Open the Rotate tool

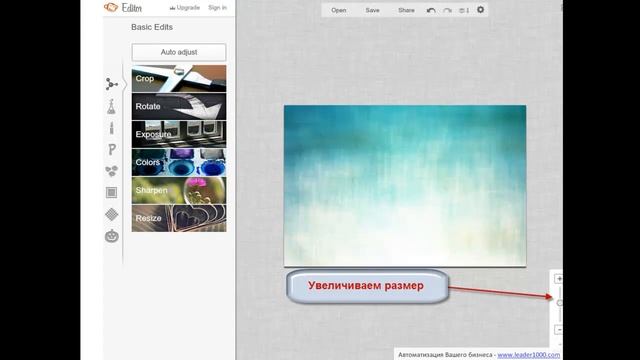click(x=179, y=107)
